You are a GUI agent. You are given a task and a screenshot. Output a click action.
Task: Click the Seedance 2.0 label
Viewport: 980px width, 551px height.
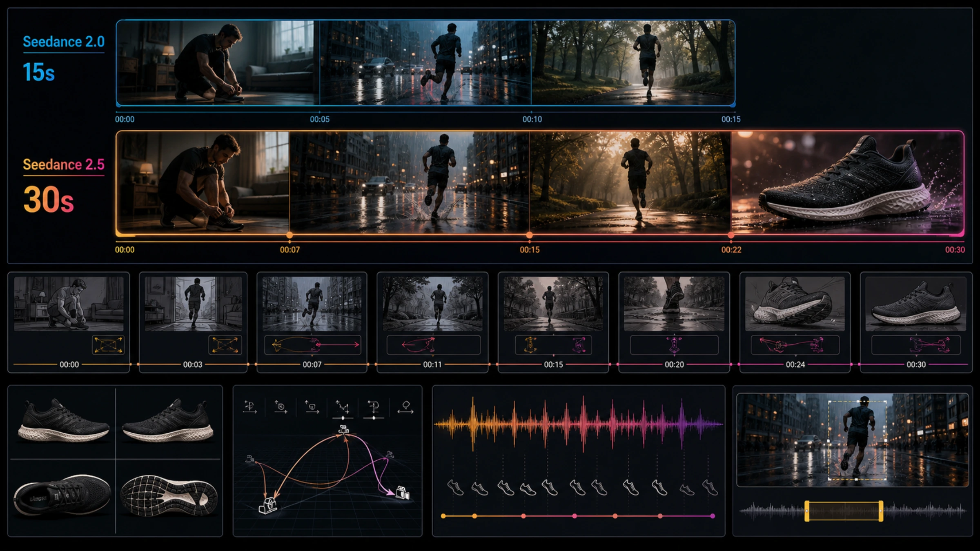[64, 42]
